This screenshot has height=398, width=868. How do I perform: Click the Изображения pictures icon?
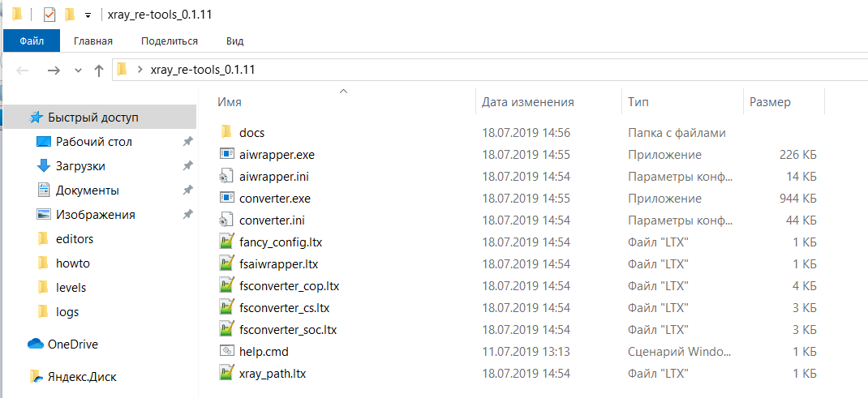pos(43,215)
